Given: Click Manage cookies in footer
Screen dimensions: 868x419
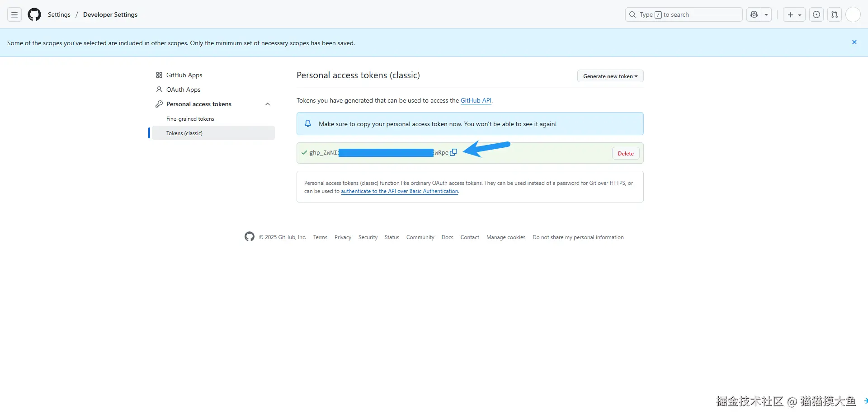Looking at the screenshot, I should pyautogui.click(x=506, y=237).
